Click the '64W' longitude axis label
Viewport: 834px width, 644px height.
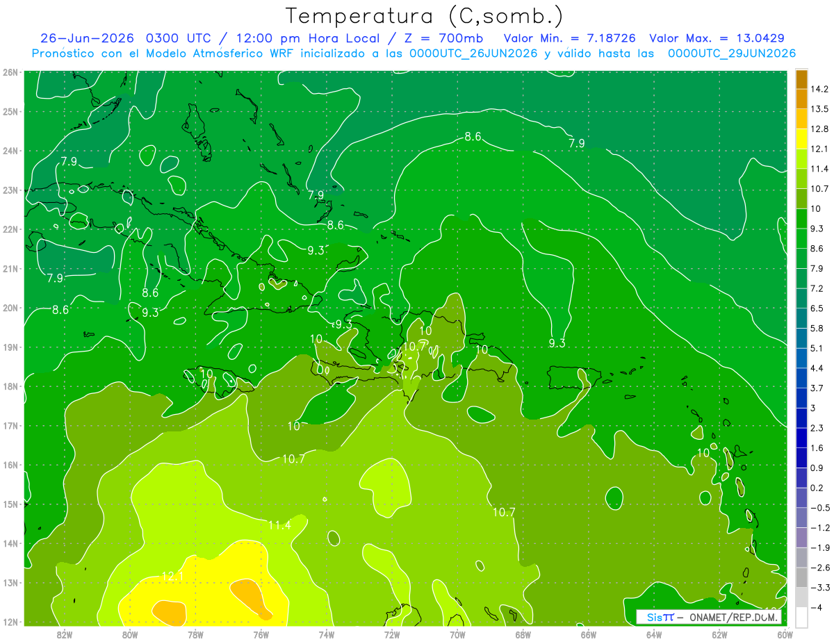[654, 634]
